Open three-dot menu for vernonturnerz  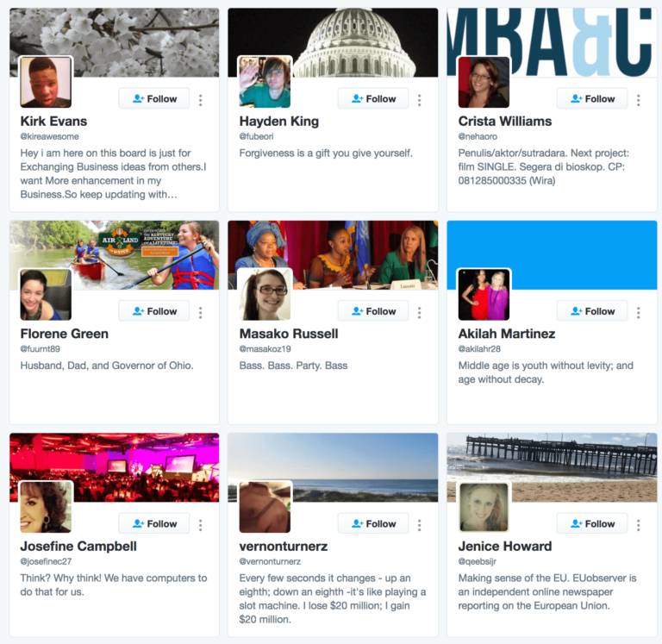tap(419, 524)
